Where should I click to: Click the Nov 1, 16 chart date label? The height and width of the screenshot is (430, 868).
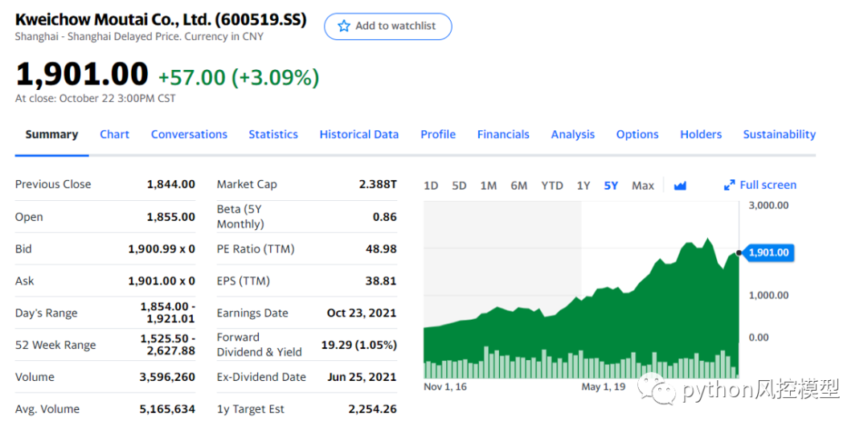[x=445, y=387]
